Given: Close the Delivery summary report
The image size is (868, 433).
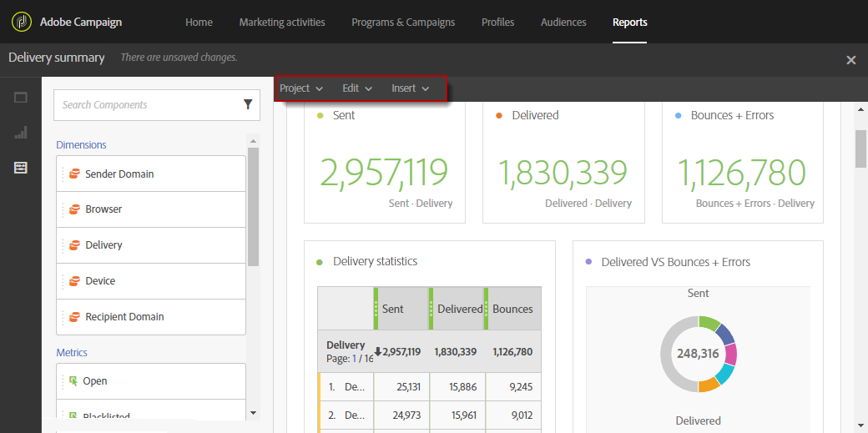Looking at the screenshot, I should click(850, 60).
